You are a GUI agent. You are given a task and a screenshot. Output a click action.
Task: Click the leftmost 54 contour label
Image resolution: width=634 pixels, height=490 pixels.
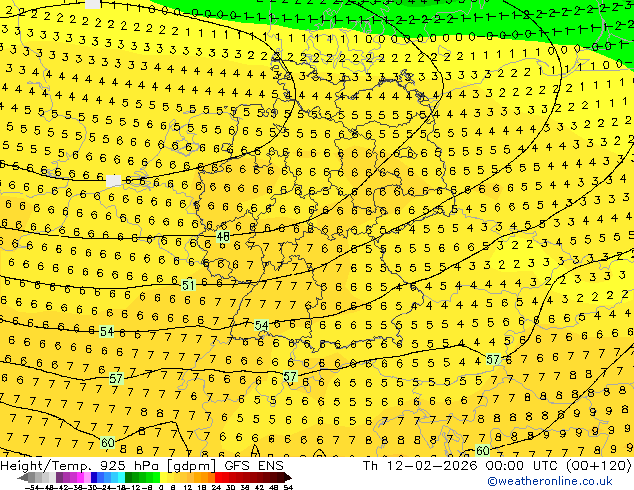(x=107, y=332)
